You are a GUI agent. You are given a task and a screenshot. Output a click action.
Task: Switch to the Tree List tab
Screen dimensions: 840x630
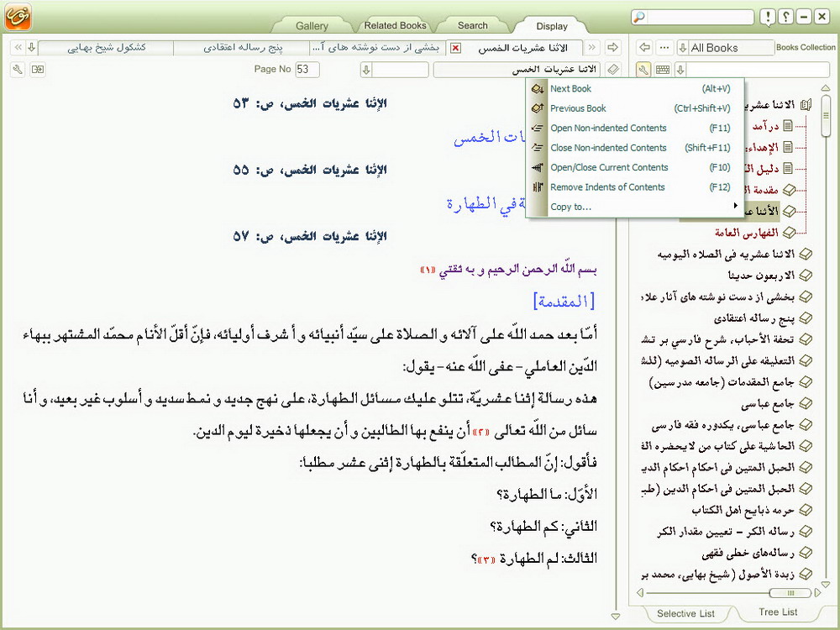(778, 612)
